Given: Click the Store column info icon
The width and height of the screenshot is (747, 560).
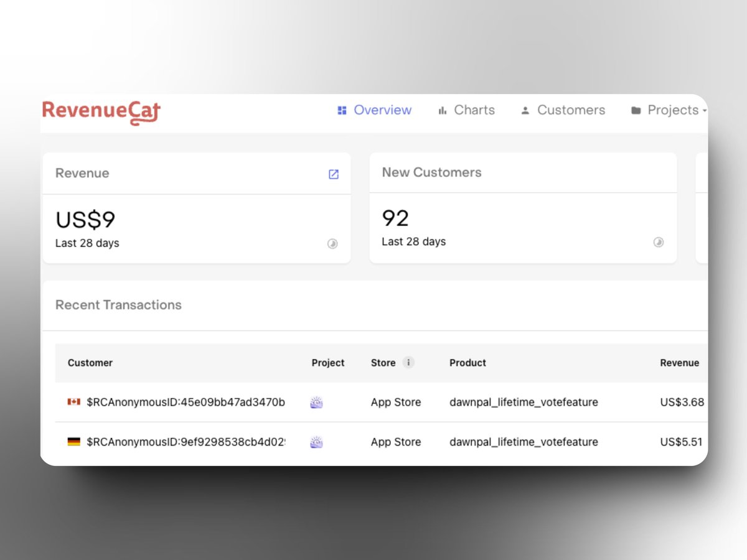Looking at the screenshot, I should pyautogui.click(x=408, y=363).
